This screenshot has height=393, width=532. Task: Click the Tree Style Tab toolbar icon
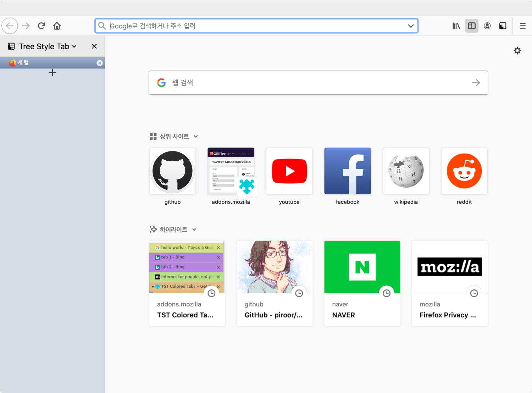point(503,26)
